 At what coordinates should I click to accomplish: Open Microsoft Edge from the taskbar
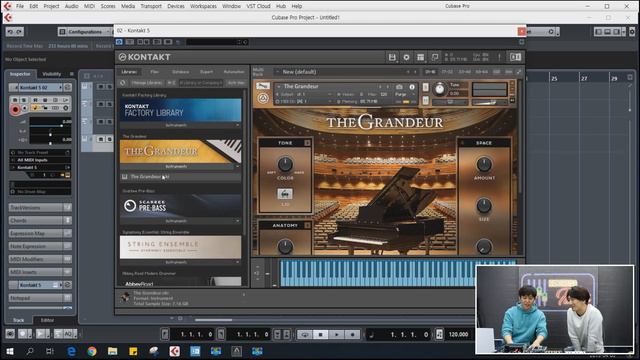(x=71, y=351)
